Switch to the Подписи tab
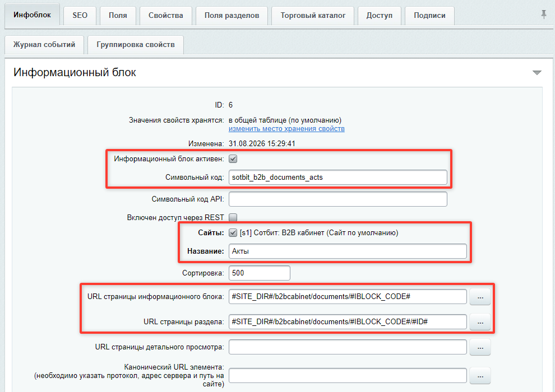Image resolution: width=555 pixels, height=392 pixels. (429, 16)
